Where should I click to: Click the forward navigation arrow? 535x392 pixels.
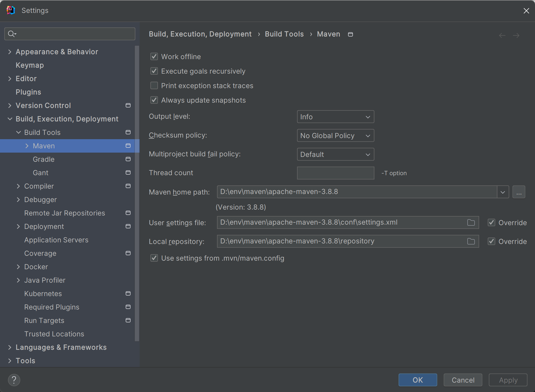click(x=516, y=35)
